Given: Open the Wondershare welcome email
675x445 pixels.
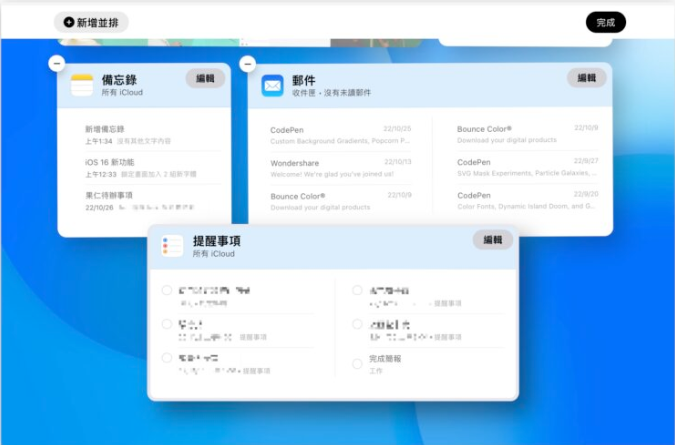Looking at the screenshot, I should [341, 168].
